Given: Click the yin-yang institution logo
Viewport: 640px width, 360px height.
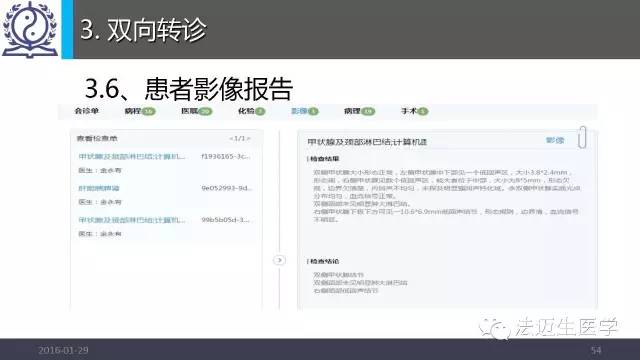Looking at the screenshot, I should pyautogui.click(x=29, y=29).
